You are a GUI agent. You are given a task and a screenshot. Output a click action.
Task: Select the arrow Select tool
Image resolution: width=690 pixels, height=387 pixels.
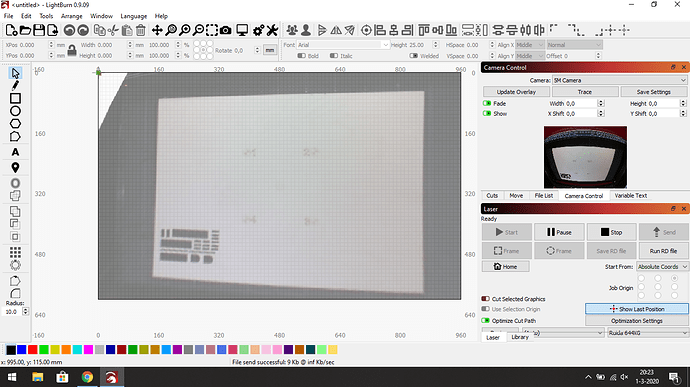click(x=15, y=73)
